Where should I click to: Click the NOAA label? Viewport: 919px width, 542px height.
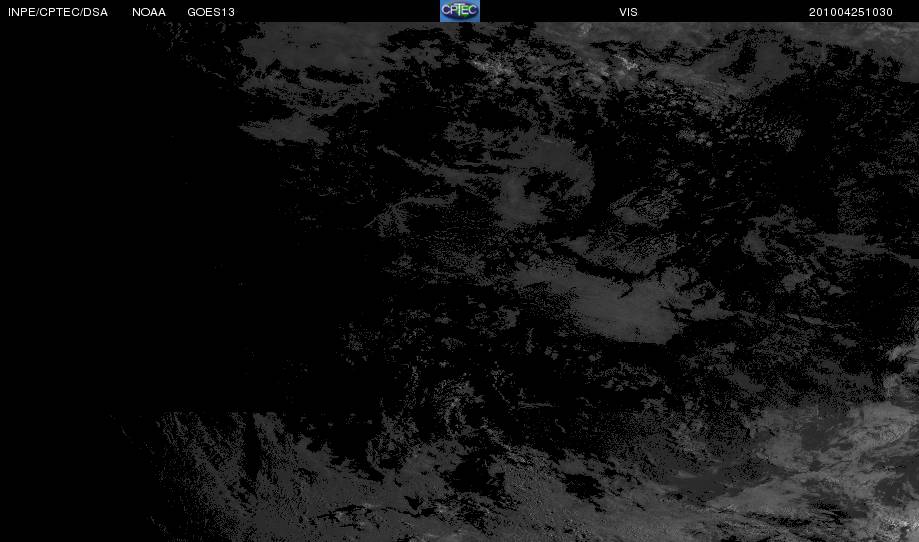tap(149, 12)
